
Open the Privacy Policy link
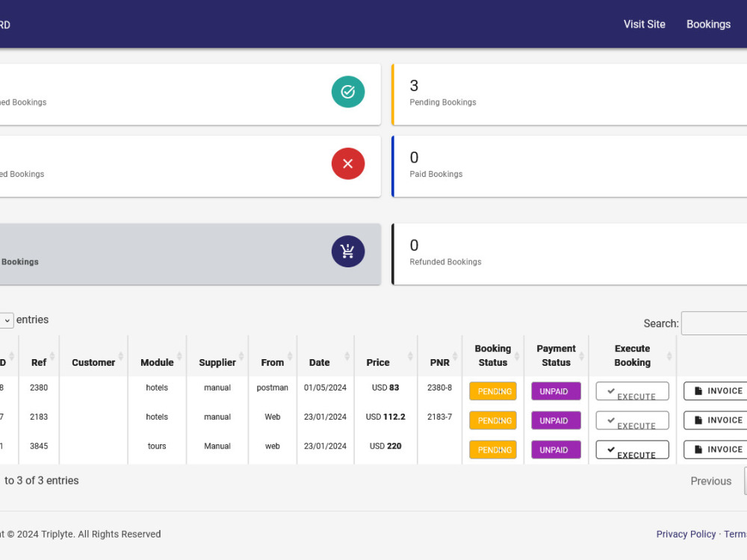click(686, 535)
